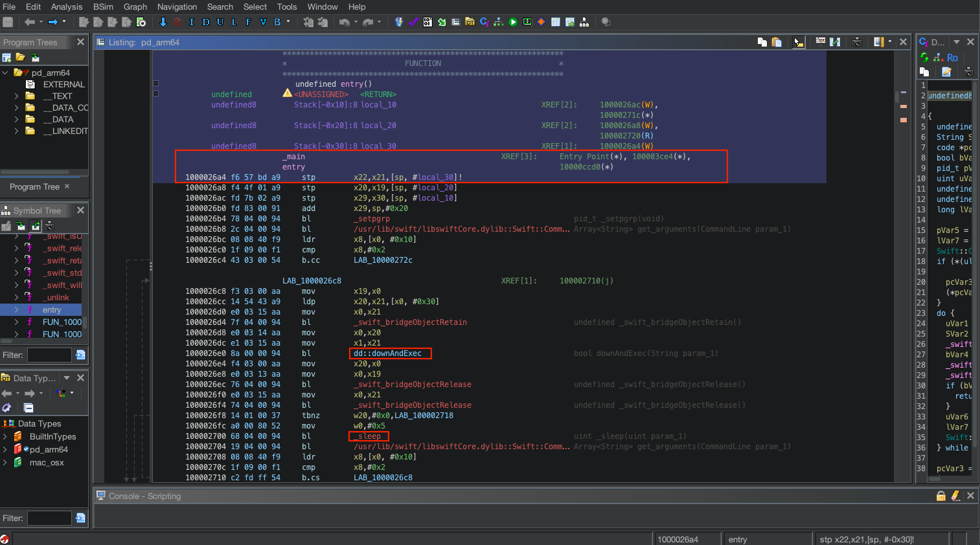
Task: Click the forward navigation blue arrow
Action: [x=53, y=22]
